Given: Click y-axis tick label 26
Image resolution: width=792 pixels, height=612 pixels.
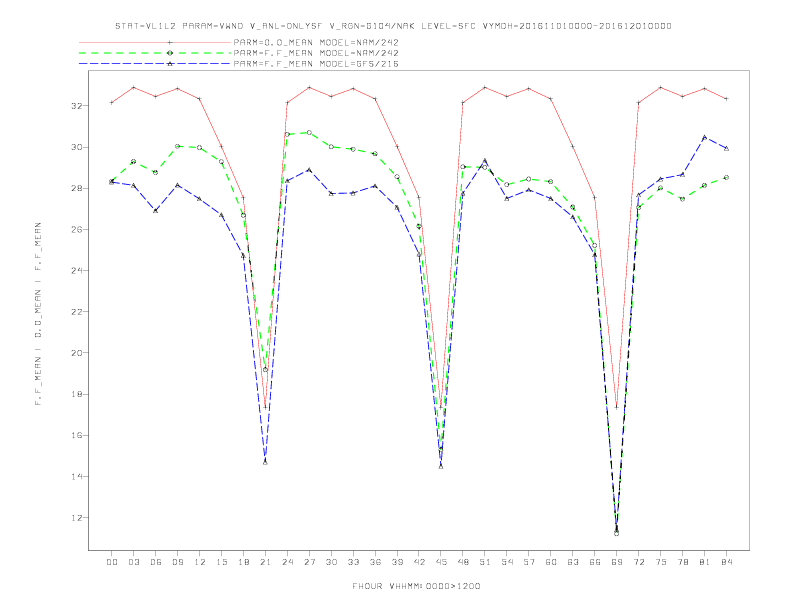Looking at the screenshot, I should tap(77, 230).
